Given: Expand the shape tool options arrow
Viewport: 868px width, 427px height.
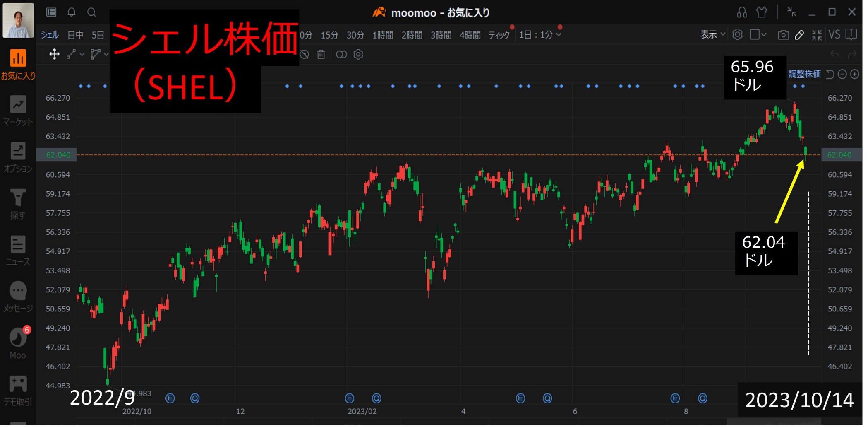Looking at the screenshot, I should coord(106,54).
